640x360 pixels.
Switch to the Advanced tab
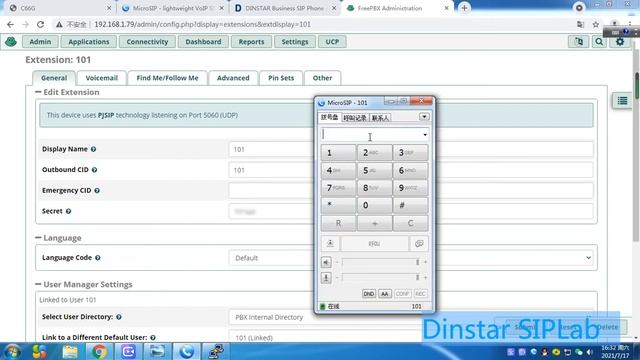[x=233, y=78]
